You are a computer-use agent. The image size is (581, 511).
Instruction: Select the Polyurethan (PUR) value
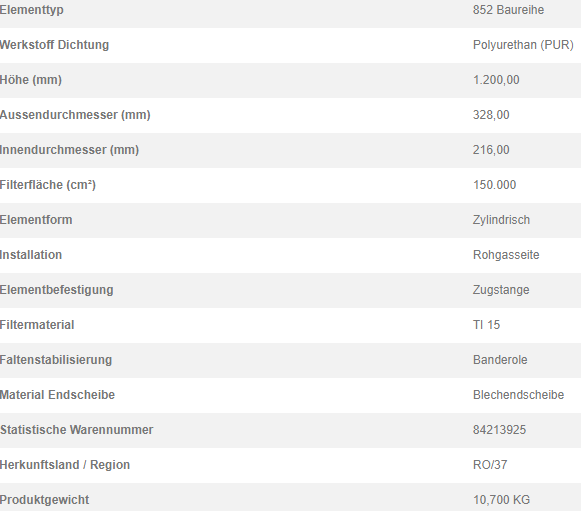point(523,45)
